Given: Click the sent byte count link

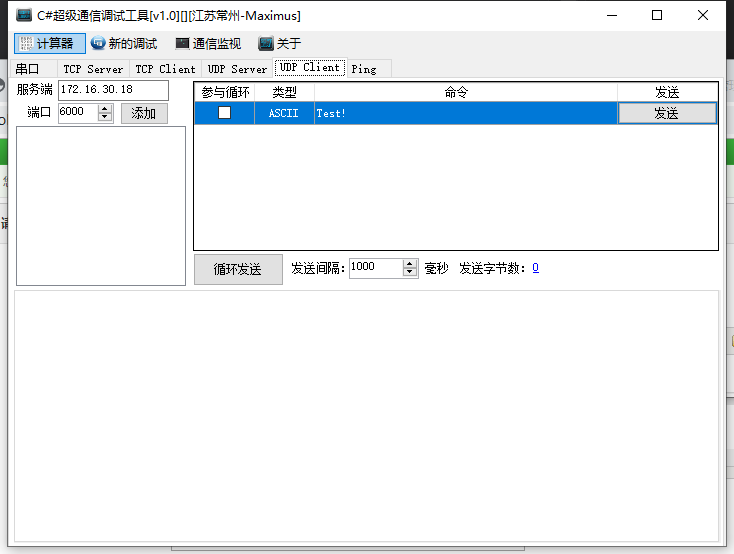Looking at the screenshot, I should 536,268.
